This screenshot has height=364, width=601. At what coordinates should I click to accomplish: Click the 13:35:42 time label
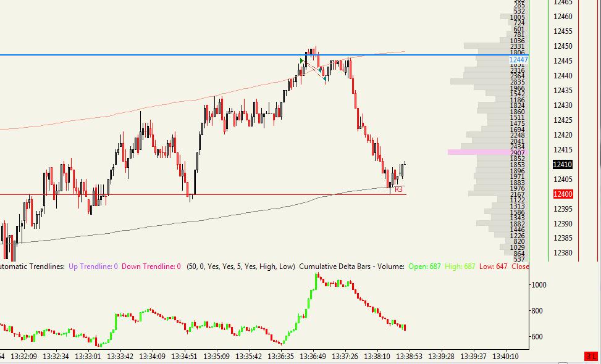click(x=249, y=357)
